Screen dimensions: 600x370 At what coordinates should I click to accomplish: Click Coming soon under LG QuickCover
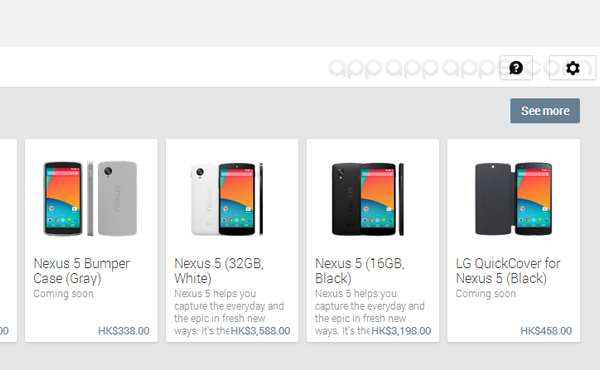point(486,293)
